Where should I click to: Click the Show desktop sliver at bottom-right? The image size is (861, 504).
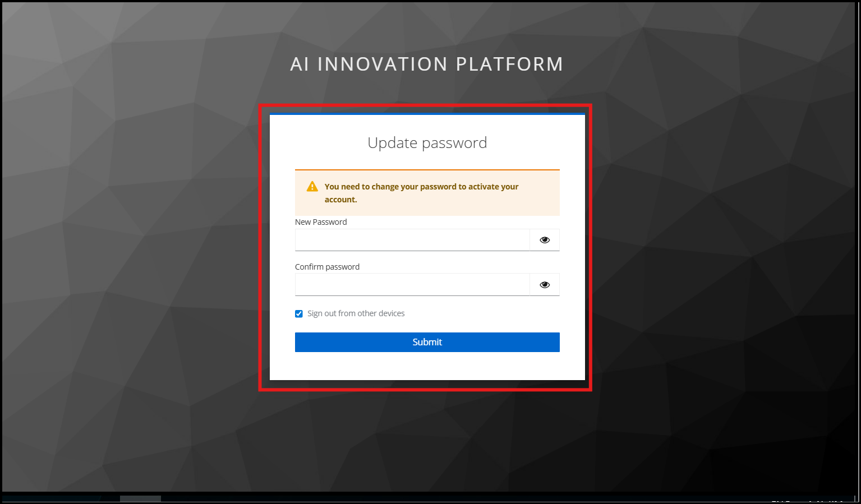[x=856, y=498]
